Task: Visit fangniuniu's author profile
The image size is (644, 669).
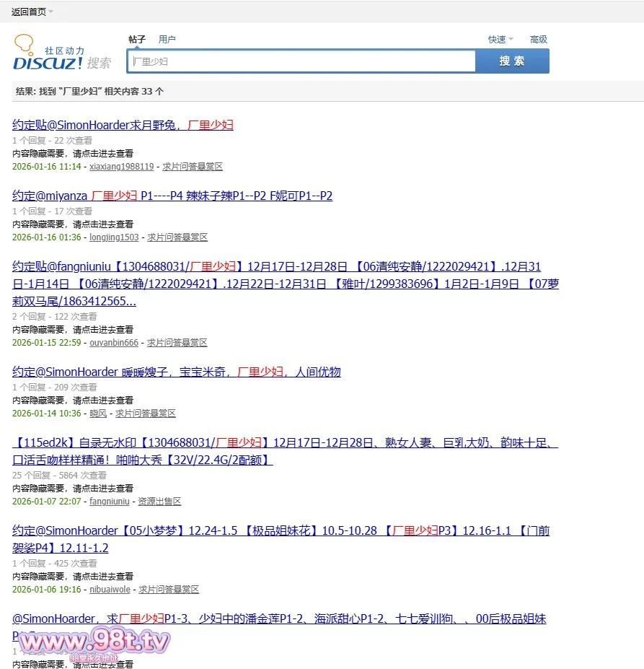Action: 109,502
